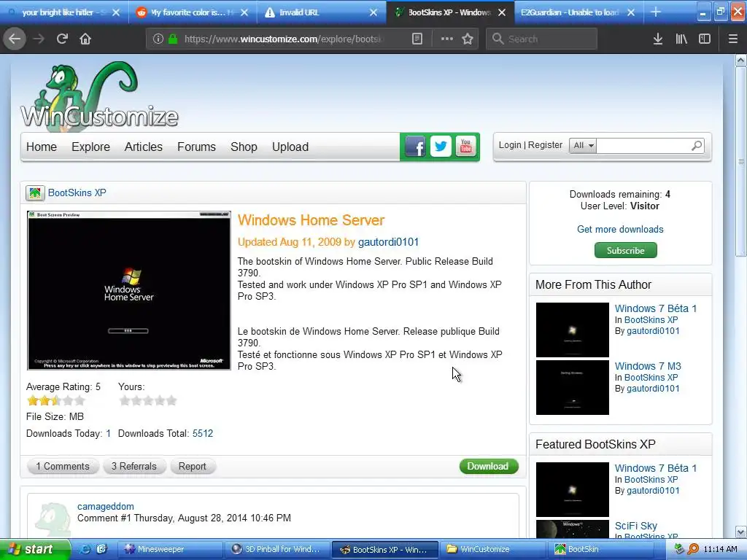Viewport: 747px width, 560px height.
Task: Open the Forums navigation item
Action: pyautogui.click(x=196, y=147)
